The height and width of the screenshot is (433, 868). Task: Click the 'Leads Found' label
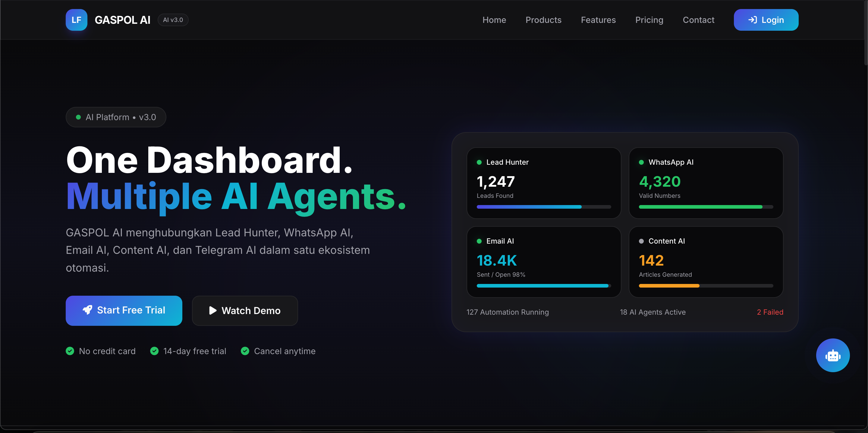(495, 196)
